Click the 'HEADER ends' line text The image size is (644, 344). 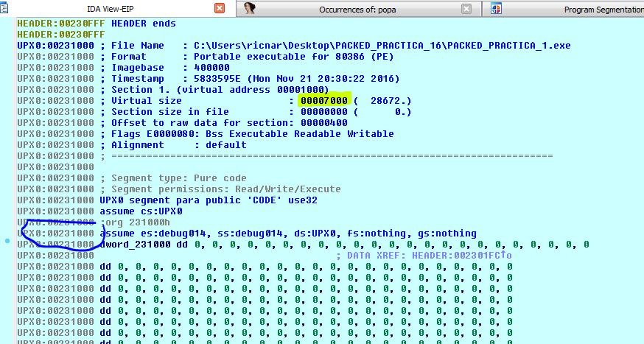coord(143,23)
